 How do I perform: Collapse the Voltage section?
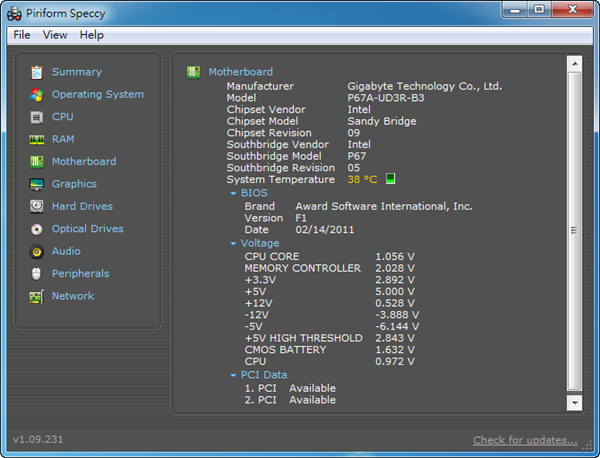click(x=233, y=243)
